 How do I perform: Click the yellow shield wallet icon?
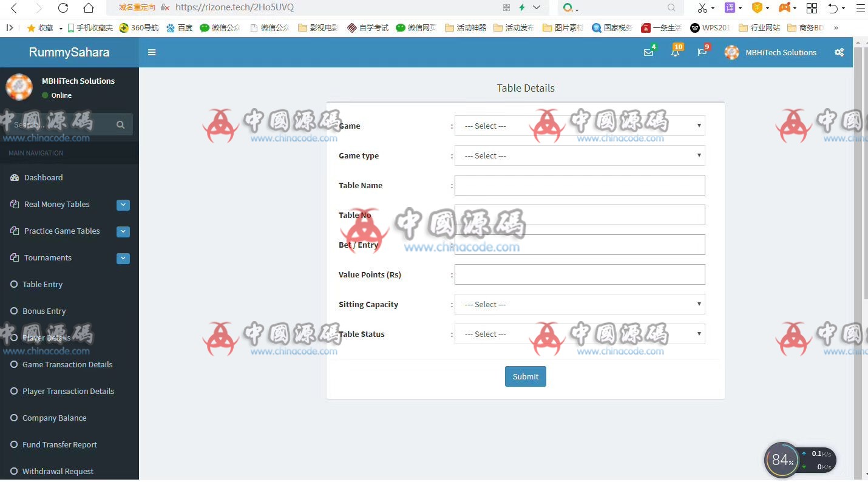pos(757,8)
